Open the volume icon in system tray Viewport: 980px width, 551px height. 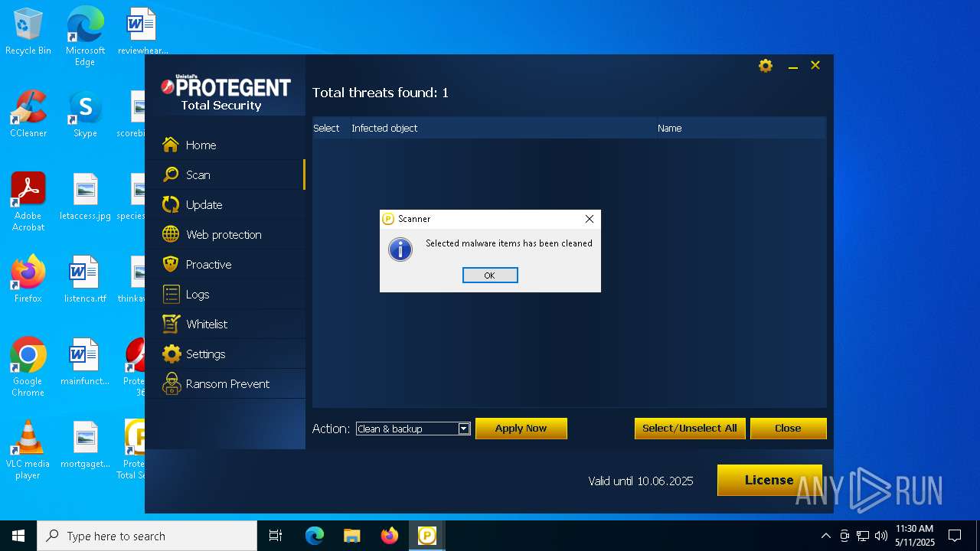tap(881, 536)
